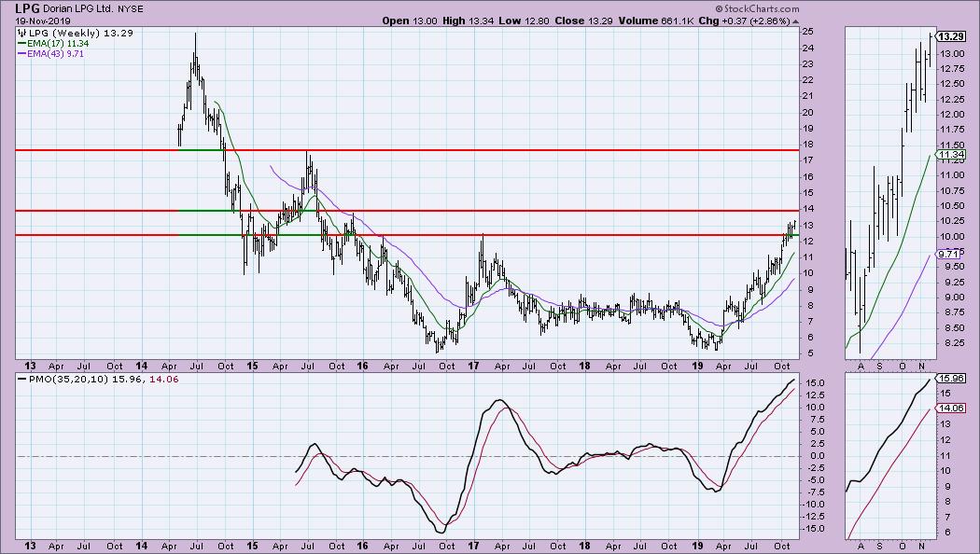Click the Volume 661.1K value in header
Image resolution: width=980 pixels, height=554 pixels.
point(656,21)
